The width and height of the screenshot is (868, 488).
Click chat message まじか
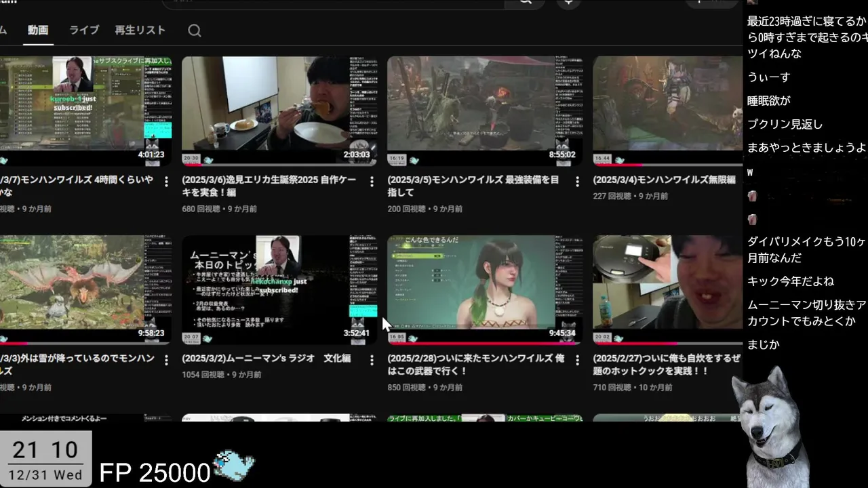764,345
